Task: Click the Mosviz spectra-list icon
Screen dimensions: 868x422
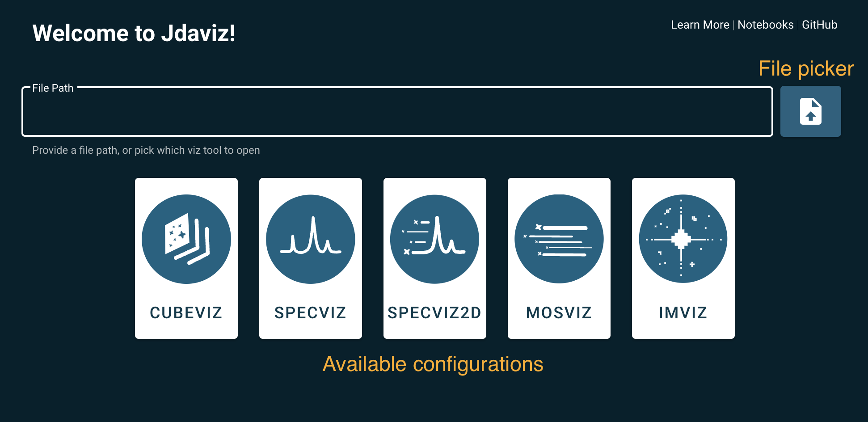Action: [559, 239]
